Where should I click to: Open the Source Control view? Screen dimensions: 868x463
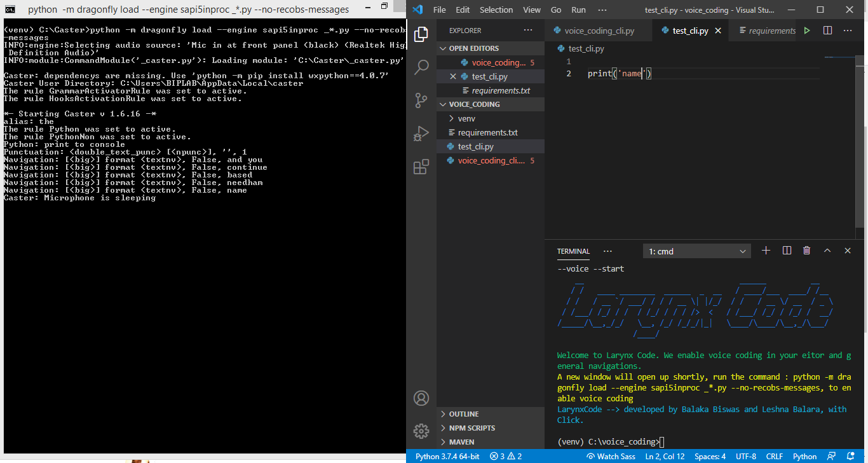click(x=421, y=100)
